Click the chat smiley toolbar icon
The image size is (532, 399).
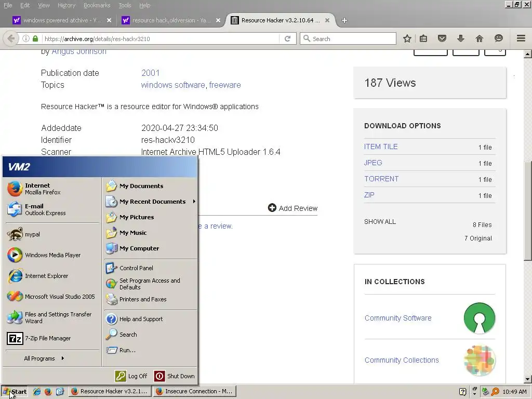coord(498,38)
